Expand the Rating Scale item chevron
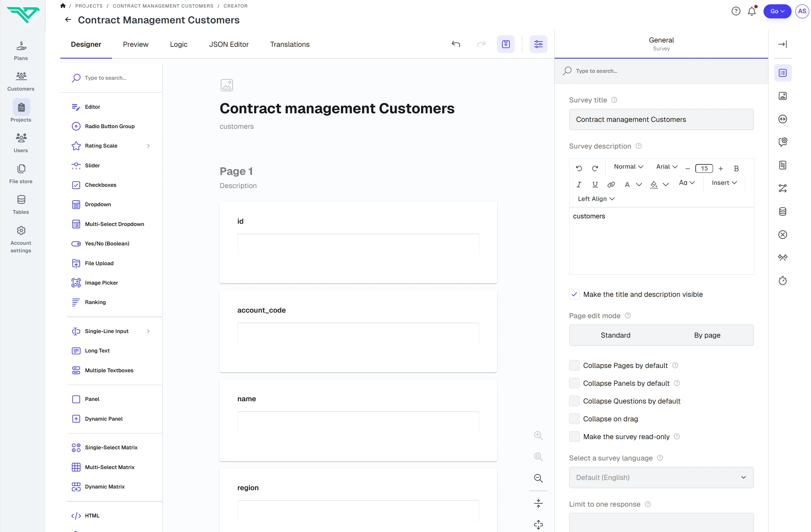Image resolution: width=811 pixels, height=532 pixels. [x=149, y=146]
